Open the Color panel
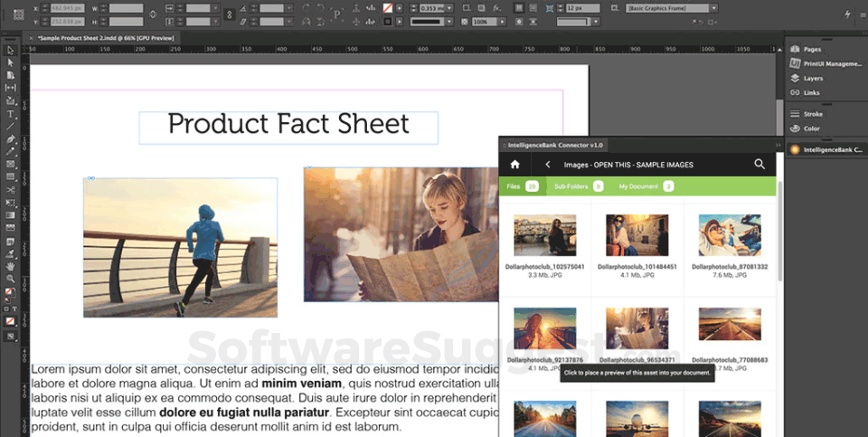 tap(806, 128)
